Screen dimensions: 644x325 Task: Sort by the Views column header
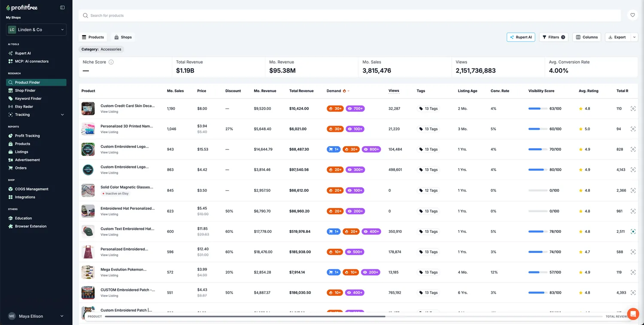point(394,91)
